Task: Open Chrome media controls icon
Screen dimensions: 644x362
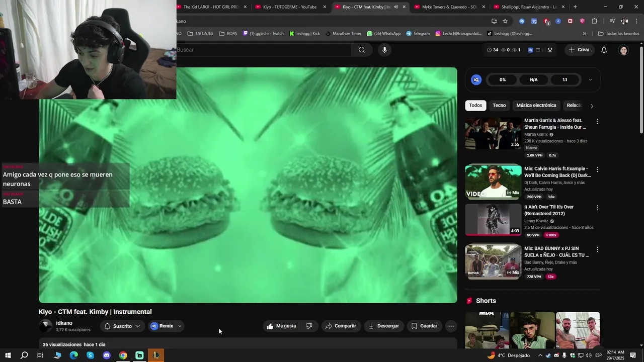Action: pyautogui.click(x=612, y=21)
